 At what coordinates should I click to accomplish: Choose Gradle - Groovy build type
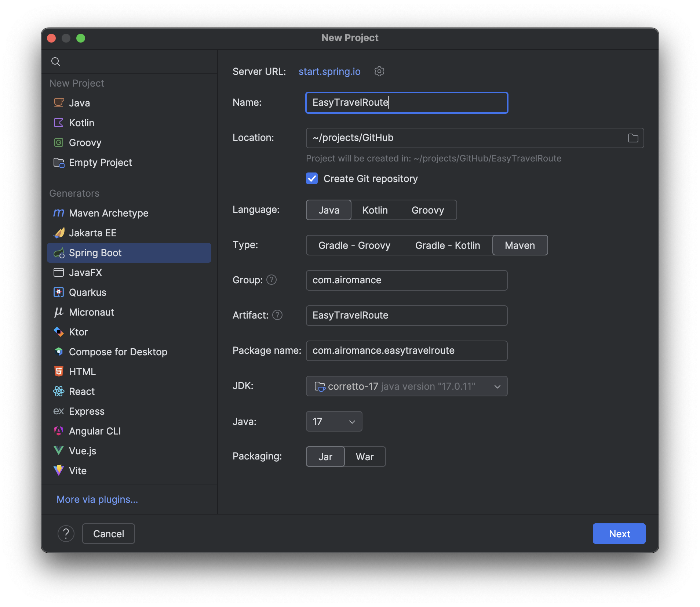pyautogui.click(x=354, y=245)
